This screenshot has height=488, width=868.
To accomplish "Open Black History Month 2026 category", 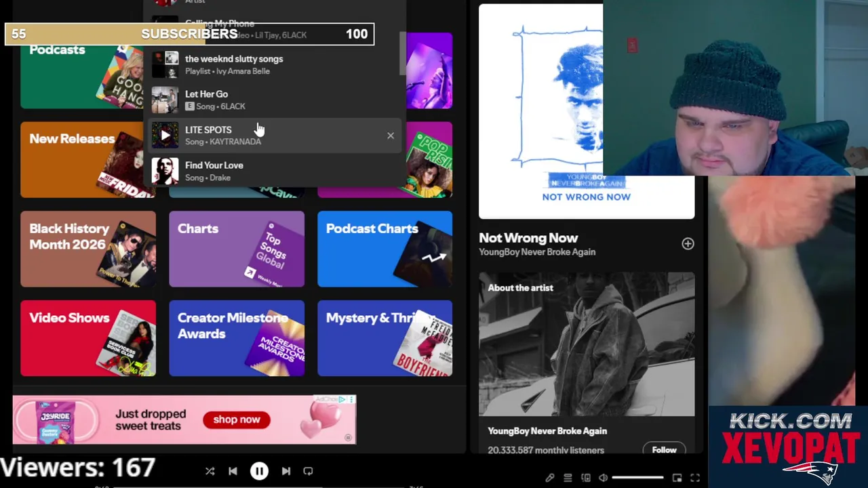I will 88,249.
